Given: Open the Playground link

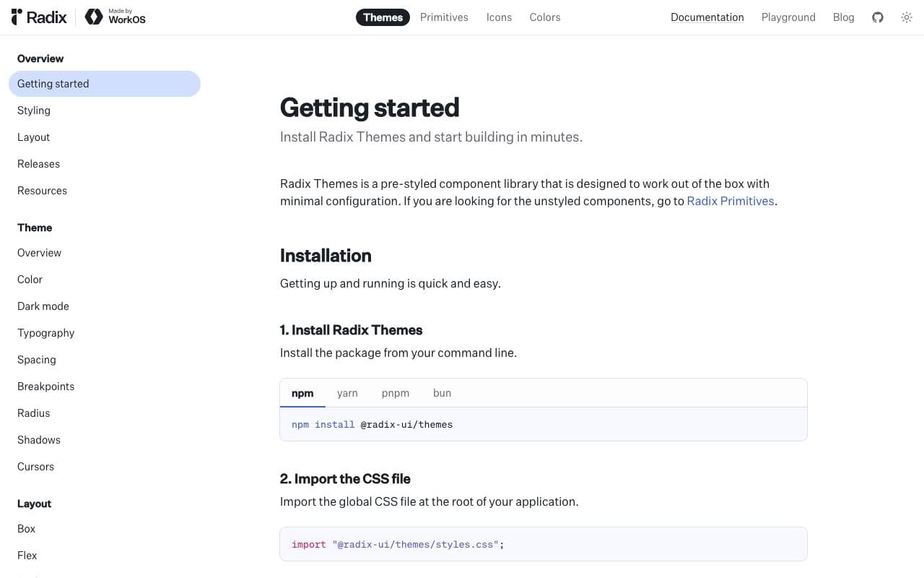Looking at the screenshot, I should 788,17.
